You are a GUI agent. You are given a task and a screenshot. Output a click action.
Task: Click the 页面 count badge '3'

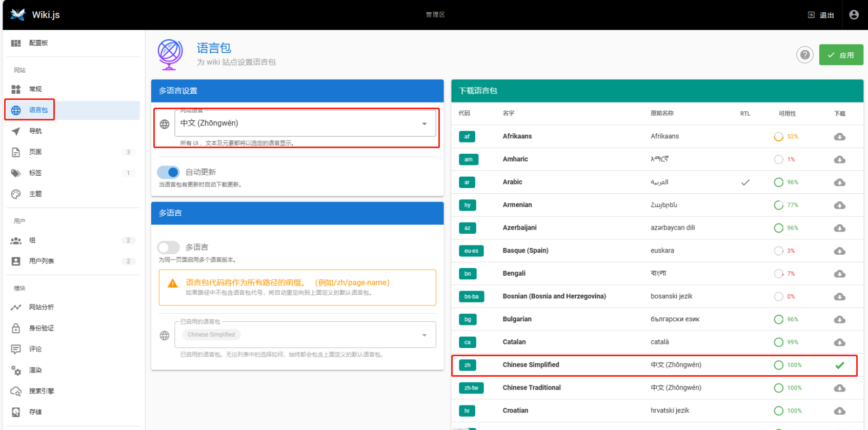click(128, 152)
